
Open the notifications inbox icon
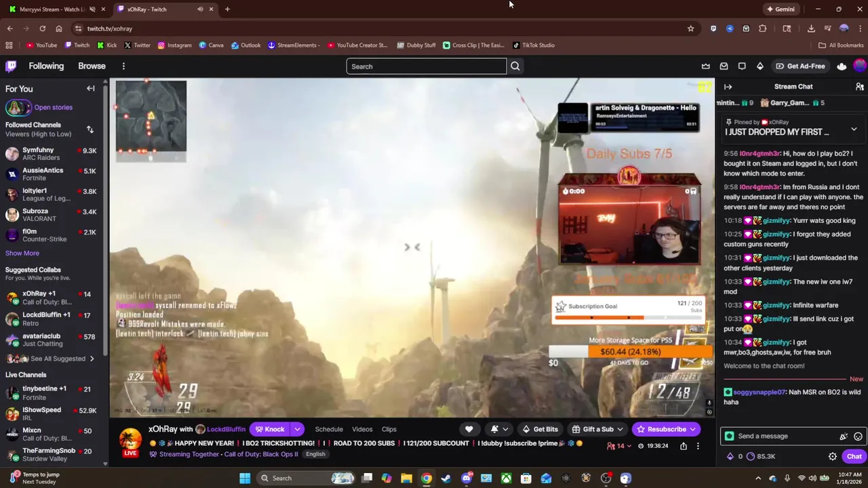724,66
